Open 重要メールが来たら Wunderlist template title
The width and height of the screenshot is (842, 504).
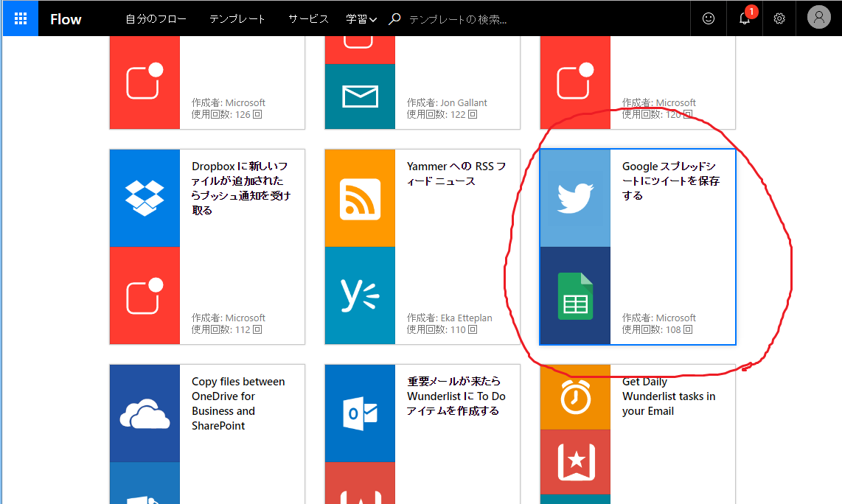click(x=456, y=396)
